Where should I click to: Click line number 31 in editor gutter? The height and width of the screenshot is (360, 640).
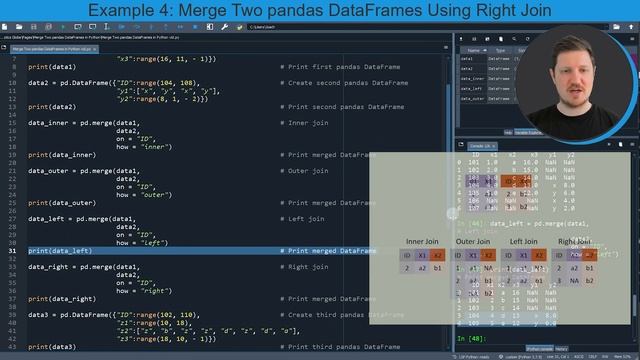point(13,251)
